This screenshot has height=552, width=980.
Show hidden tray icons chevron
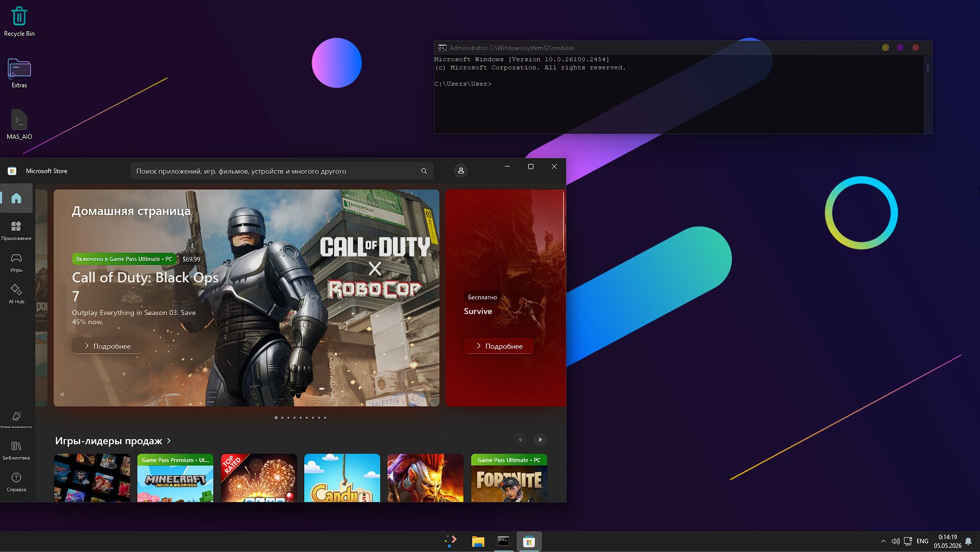(x=883, y=541)
